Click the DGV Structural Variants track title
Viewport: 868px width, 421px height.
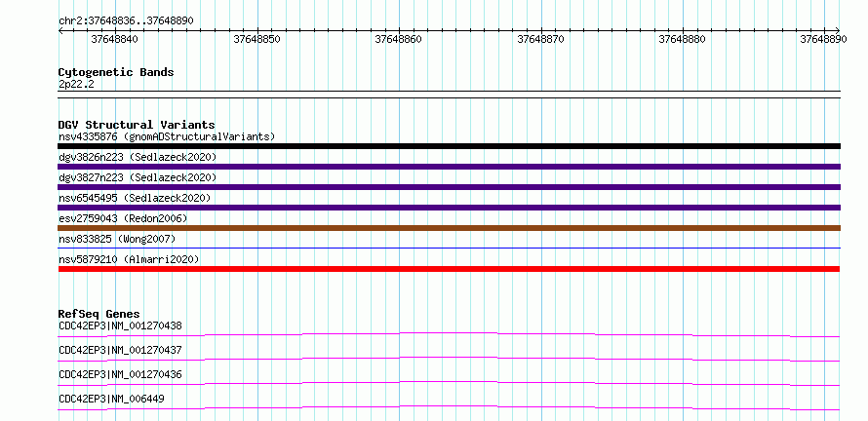coord(137,125)
